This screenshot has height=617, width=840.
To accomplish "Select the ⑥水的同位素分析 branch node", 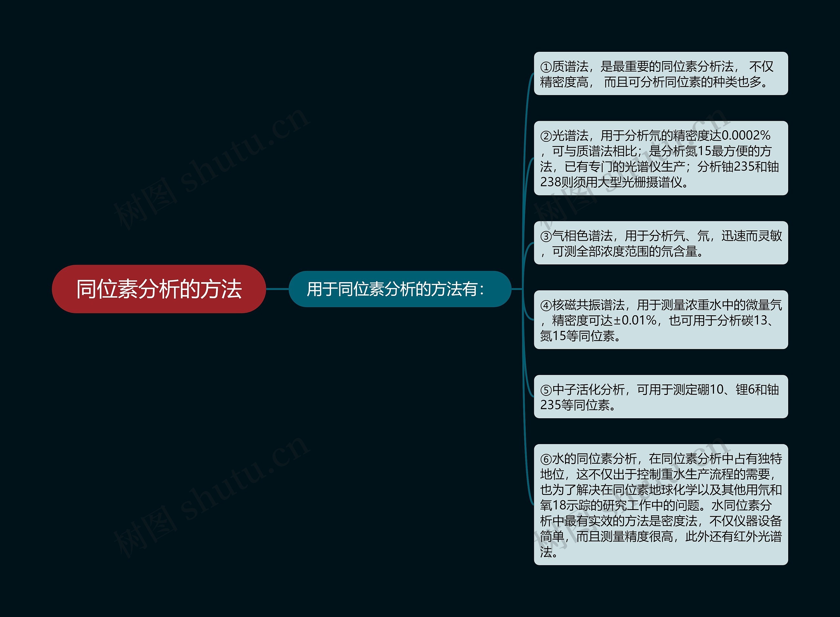I will pyautogui.click(x=661, y=504).
